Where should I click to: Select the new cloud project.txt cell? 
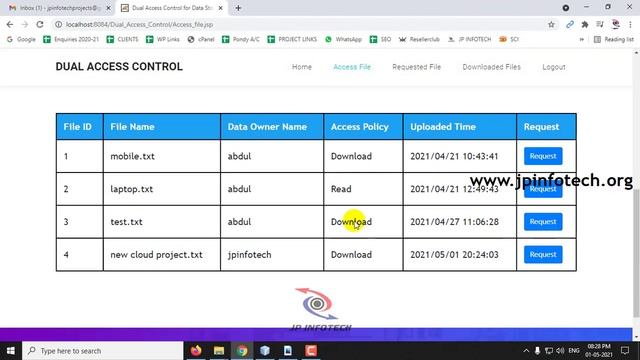(162, 255)
